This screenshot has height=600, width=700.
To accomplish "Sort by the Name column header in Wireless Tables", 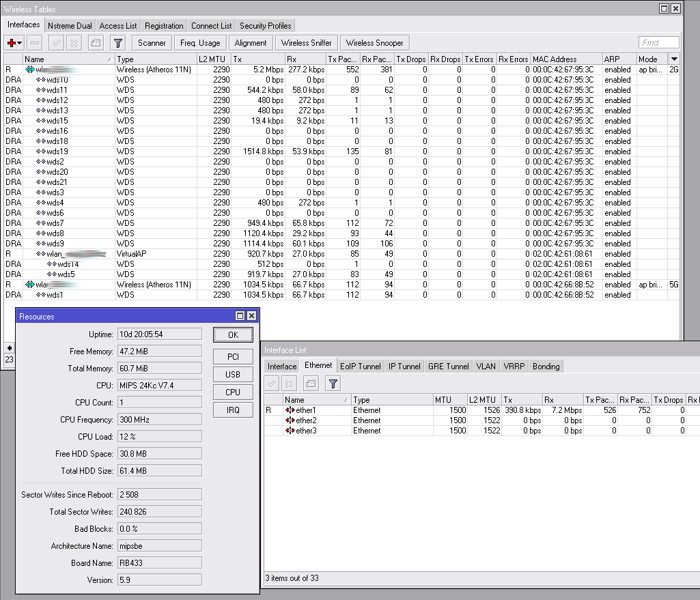I will [x=68, y=59].
